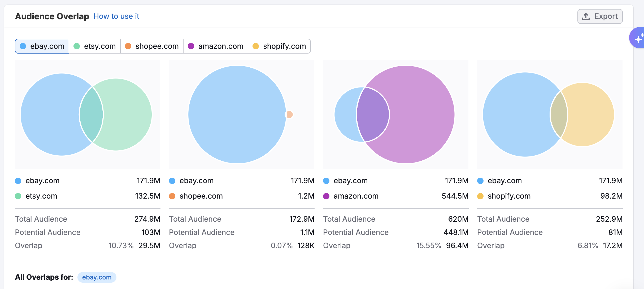Click the yellow dot on the shopify.com chip
The height and width of the screenshot is (289, 644).
pyautogui.click(x=256, y=46)
